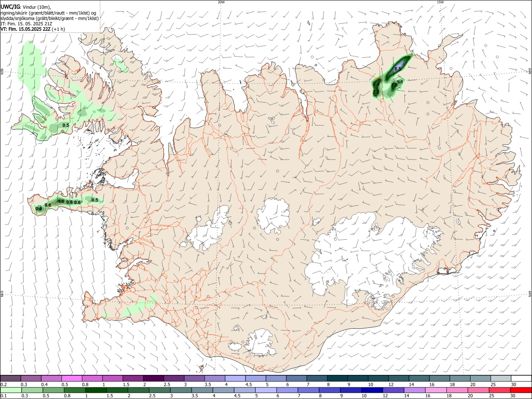532x399 pixels.
Task: Select the 0.9 value at Snæfellsnes' western tip
Action: click(39, 209)
